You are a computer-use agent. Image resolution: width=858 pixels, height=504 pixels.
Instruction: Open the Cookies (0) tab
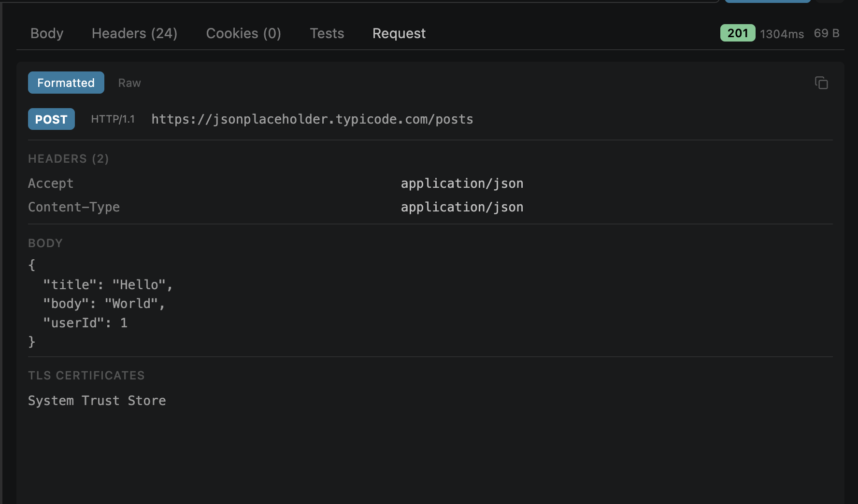pos(243,33)
